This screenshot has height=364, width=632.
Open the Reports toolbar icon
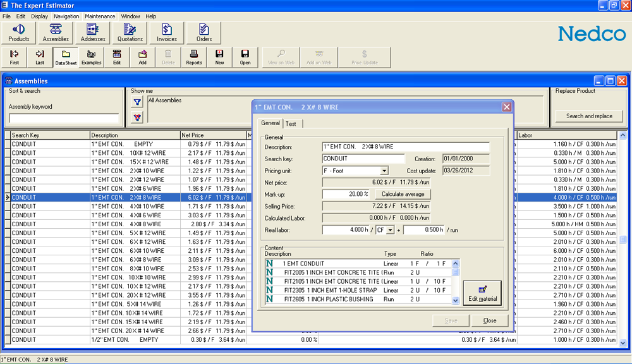194,58
